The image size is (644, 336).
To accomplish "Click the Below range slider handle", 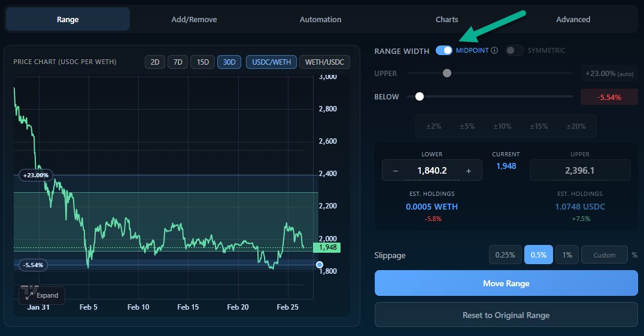I will coord(420,96).
